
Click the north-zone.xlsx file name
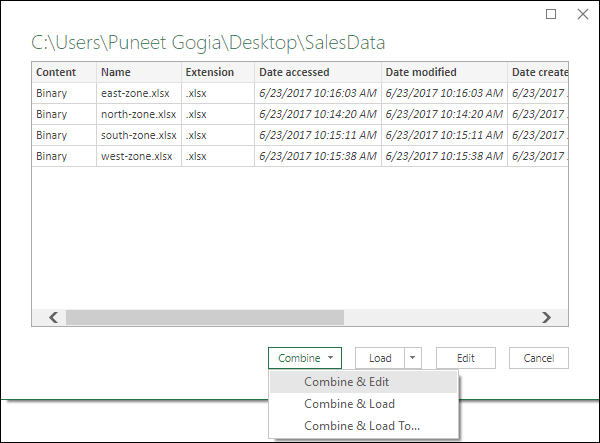click(x=139, y=114)
